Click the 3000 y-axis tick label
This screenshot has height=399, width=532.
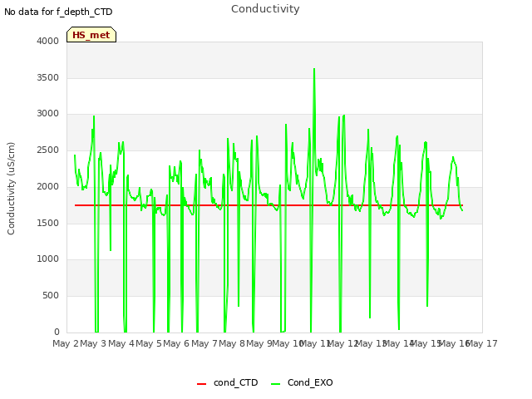48,114
